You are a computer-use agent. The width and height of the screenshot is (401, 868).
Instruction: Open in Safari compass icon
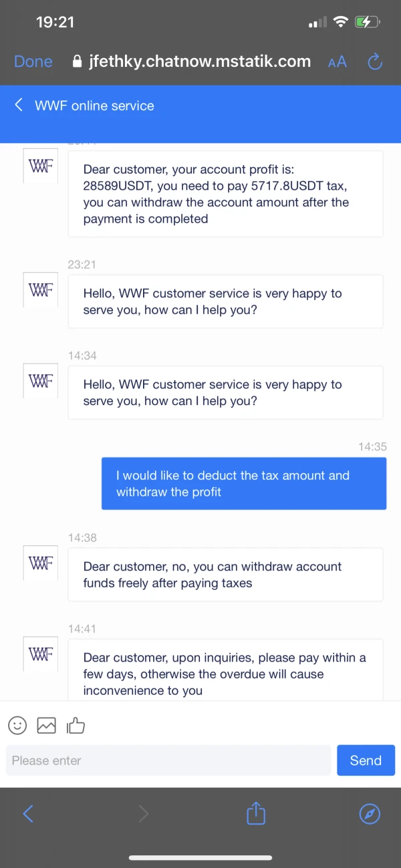click(370, 813)
